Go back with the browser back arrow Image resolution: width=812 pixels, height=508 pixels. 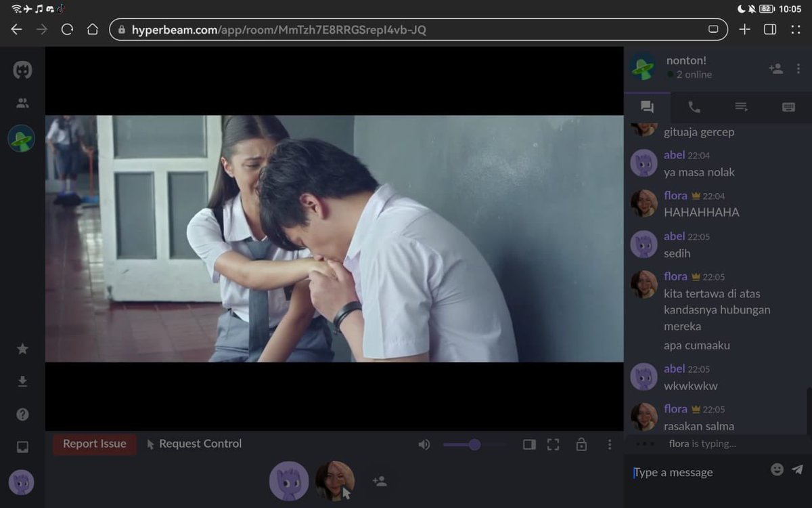coord(17,30)
